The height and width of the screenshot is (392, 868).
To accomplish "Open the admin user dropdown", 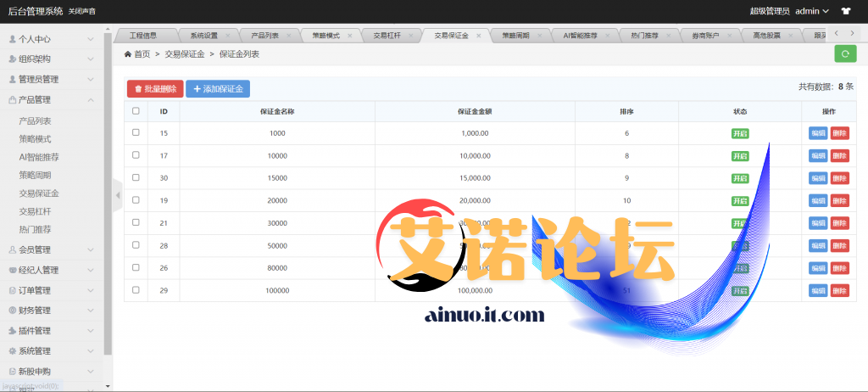I will (x=812, y=11).
